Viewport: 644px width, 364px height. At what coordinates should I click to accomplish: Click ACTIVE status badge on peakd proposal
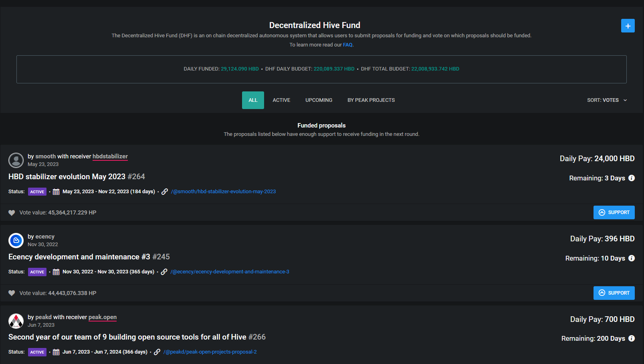(x=37, y=352)
